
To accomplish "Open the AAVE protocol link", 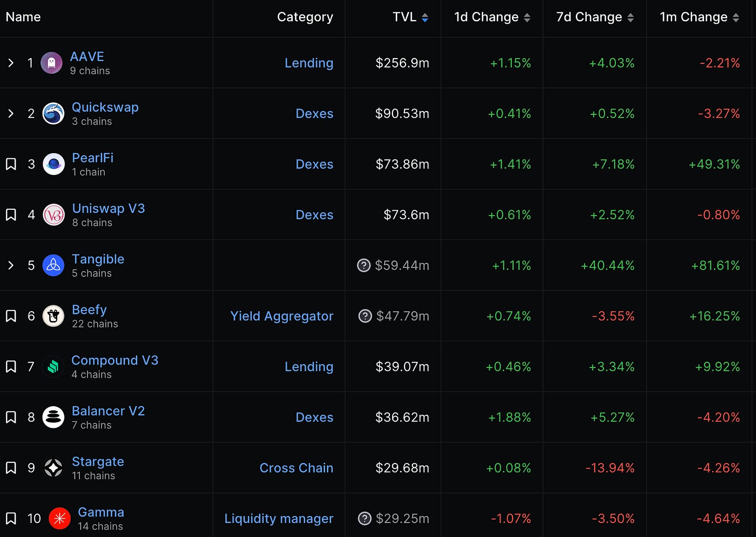I will pos(87,57).
